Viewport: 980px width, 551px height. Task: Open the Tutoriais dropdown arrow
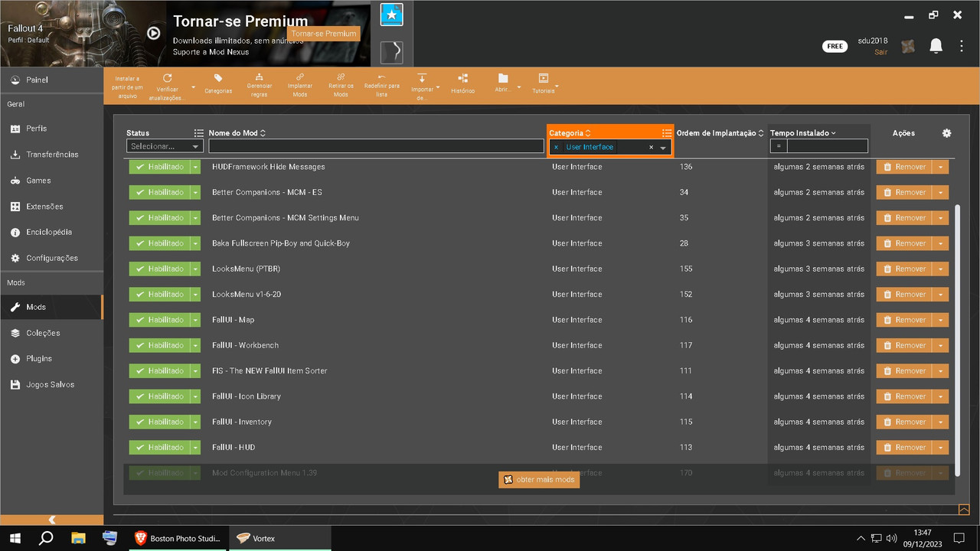[557, 87]
